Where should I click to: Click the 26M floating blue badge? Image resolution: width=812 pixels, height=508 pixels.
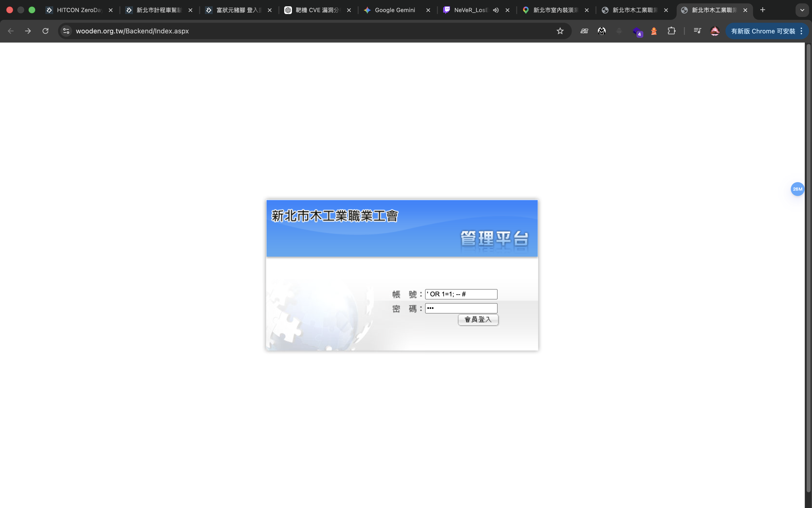(x=797, y=189)
